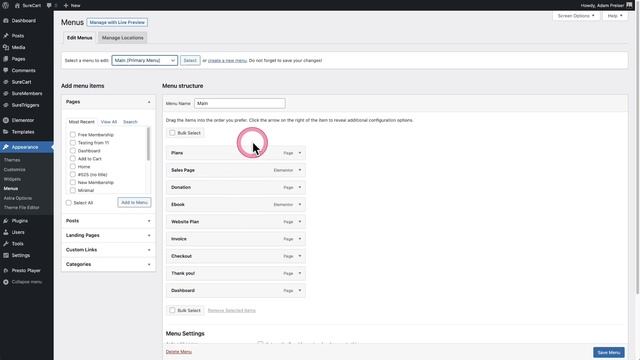
Task: Open the menu selection dropdown
Action: click(x=144, y=60)
